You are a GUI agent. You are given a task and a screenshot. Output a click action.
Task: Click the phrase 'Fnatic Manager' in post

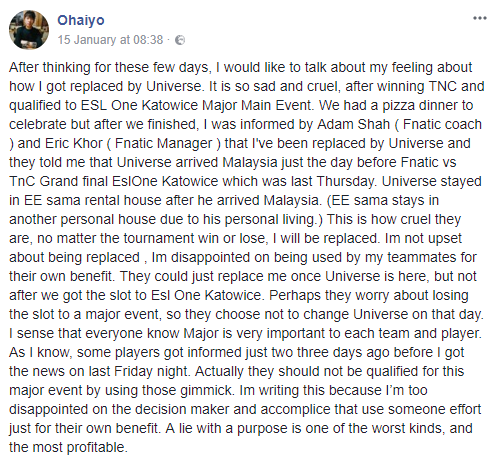163,143
